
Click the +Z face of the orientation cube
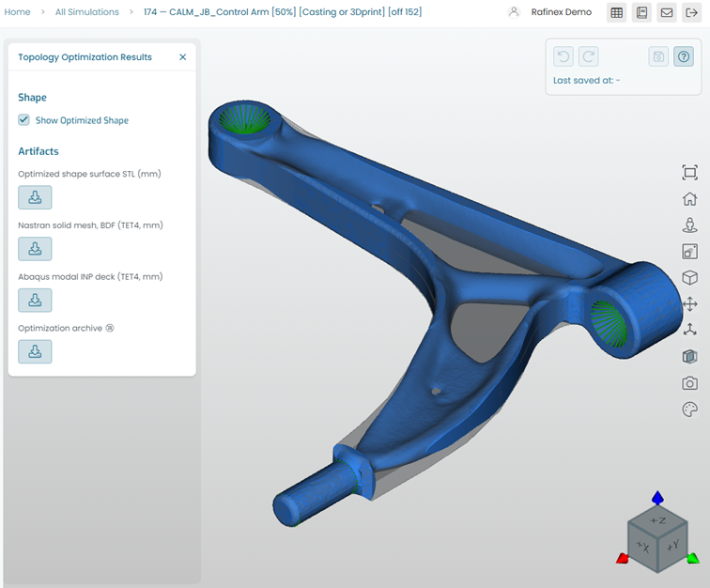[x=658, y=521]
